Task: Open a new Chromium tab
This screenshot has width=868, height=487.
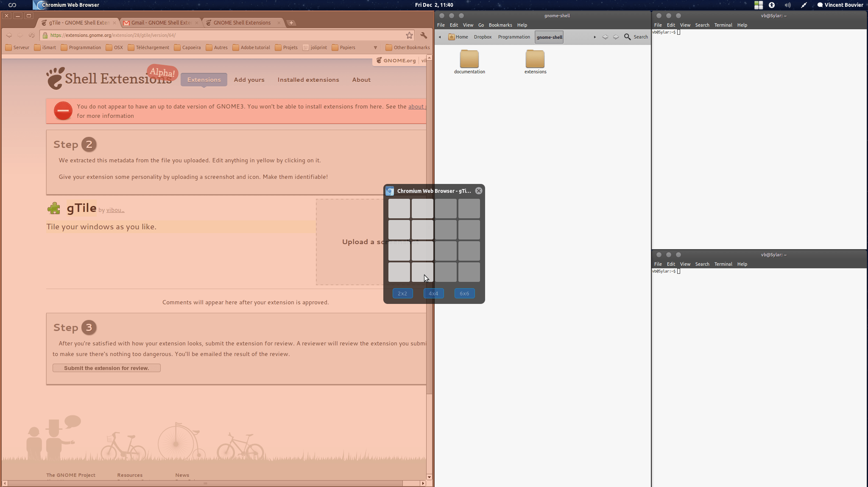Action: [291, 23]
